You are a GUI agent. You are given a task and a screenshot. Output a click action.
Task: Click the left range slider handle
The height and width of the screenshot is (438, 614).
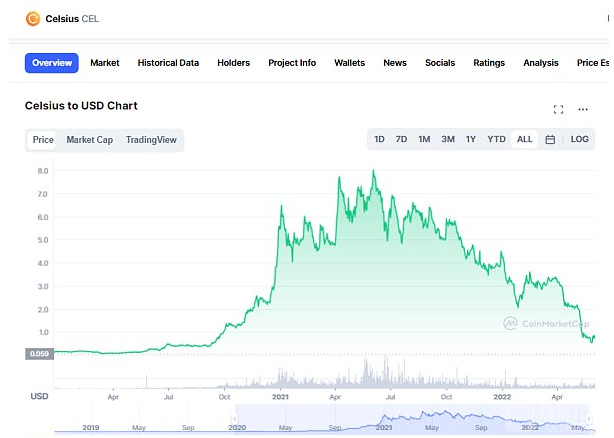235,419
